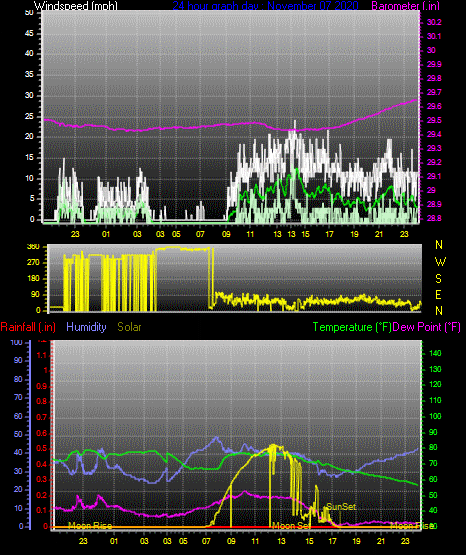The image size is (466, 555).
Task: Click the "120" temperature axis value
Action: click(x=435, y=384)
